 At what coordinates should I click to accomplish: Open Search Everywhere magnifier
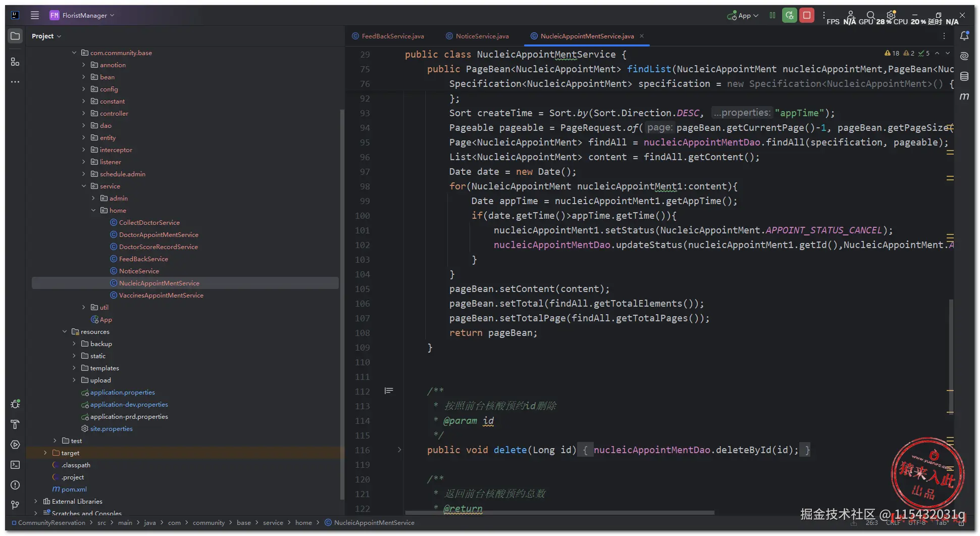tap(871, 15)
